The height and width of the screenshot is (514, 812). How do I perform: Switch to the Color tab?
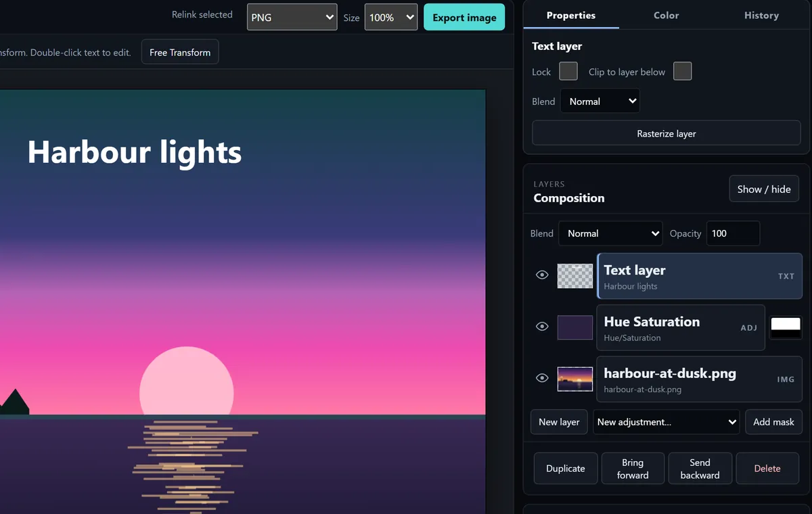point(666,15)
